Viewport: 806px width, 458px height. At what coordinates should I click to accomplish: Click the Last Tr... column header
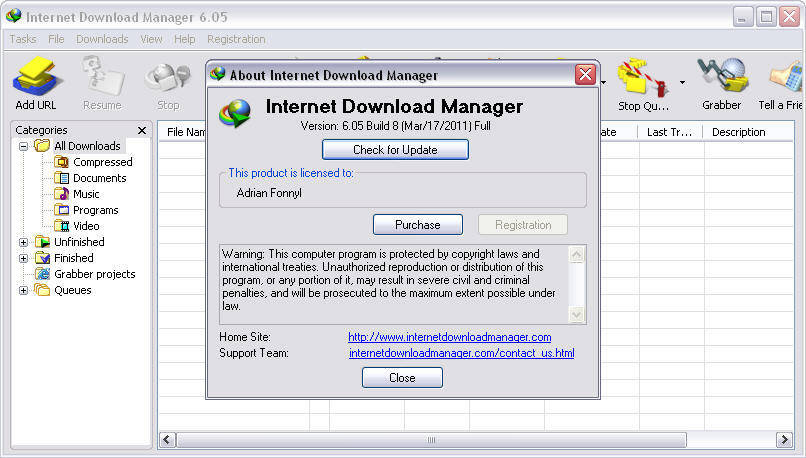pyautogui.click(x=670, y=132)
